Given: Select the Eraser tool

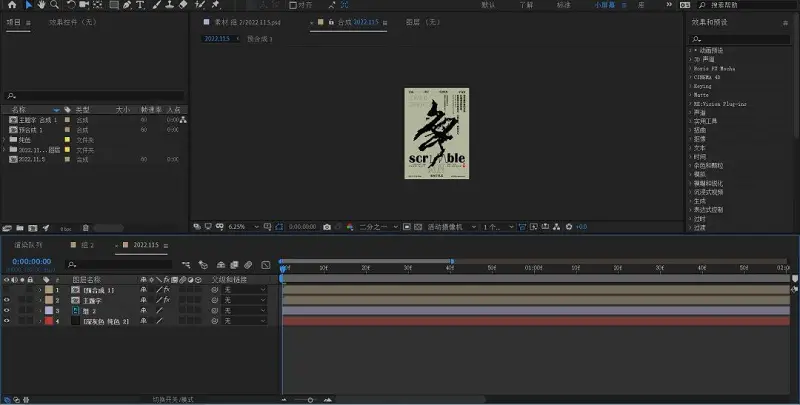Looking at the screenshot, I should pos(183,5).
